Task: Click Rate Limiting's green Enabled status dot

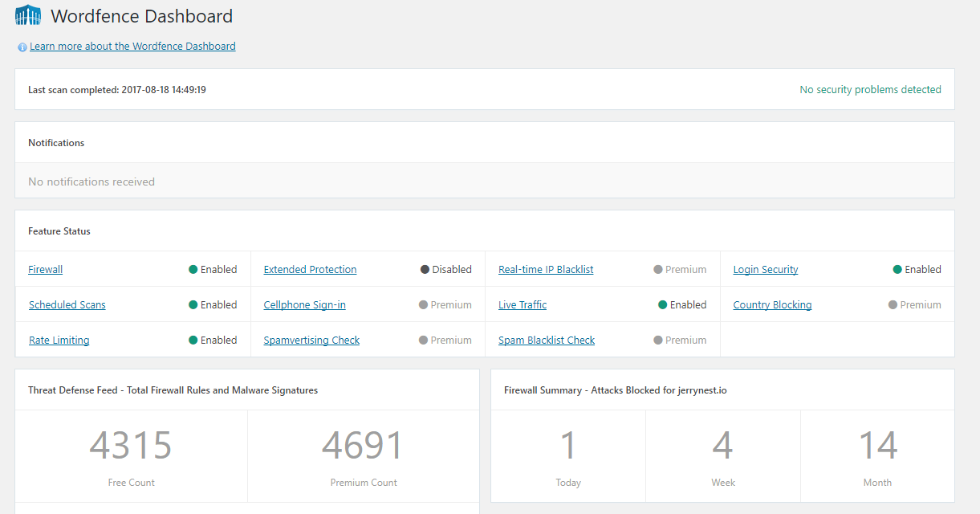Action: (193, 341)
